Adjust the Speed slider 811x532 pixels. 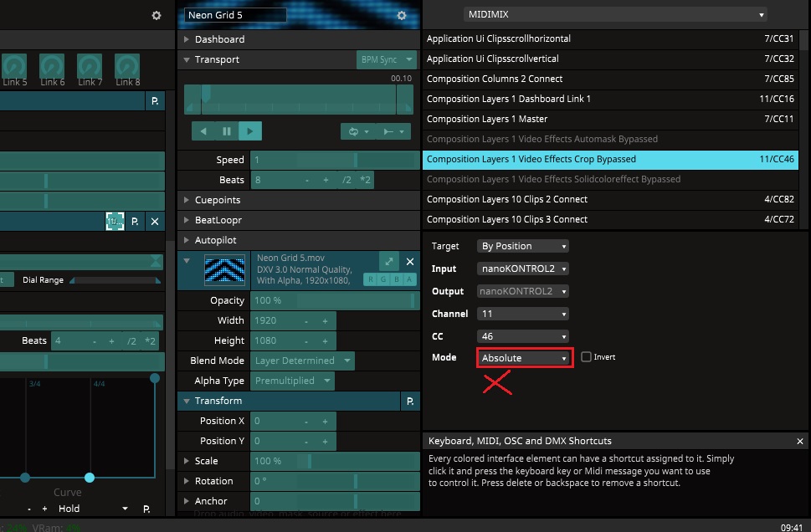click(335, 160)
